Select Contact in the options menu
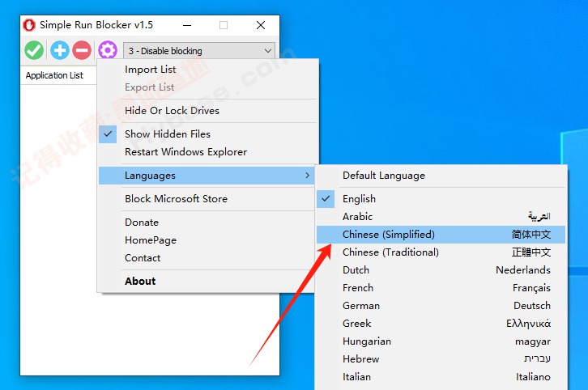 pyautogui.click(x=207, y=258)
